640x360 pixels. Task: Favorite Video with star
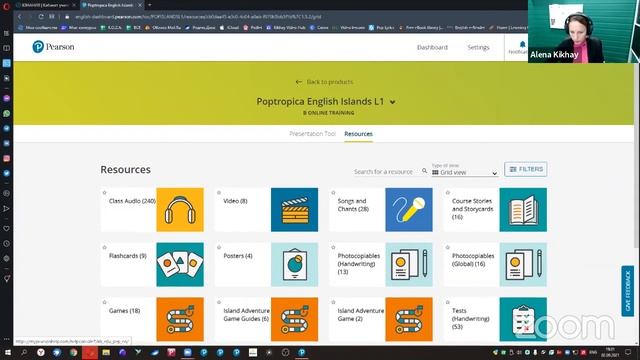click(219, 193)
